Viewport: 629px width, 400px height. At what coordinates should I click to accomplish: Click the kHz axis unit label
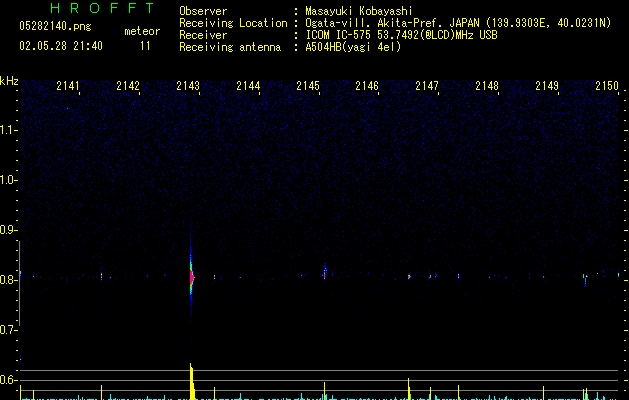point(9,81)
